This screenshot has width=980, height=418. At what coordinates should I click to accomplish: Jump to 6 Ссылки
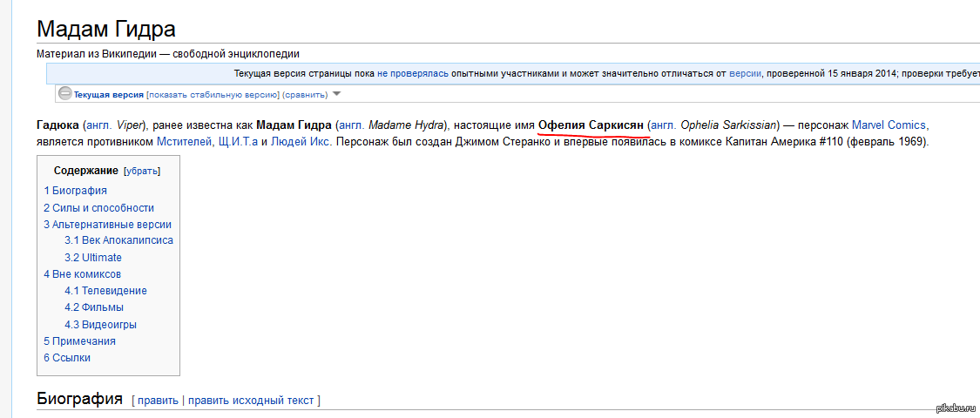click(67, 358)
